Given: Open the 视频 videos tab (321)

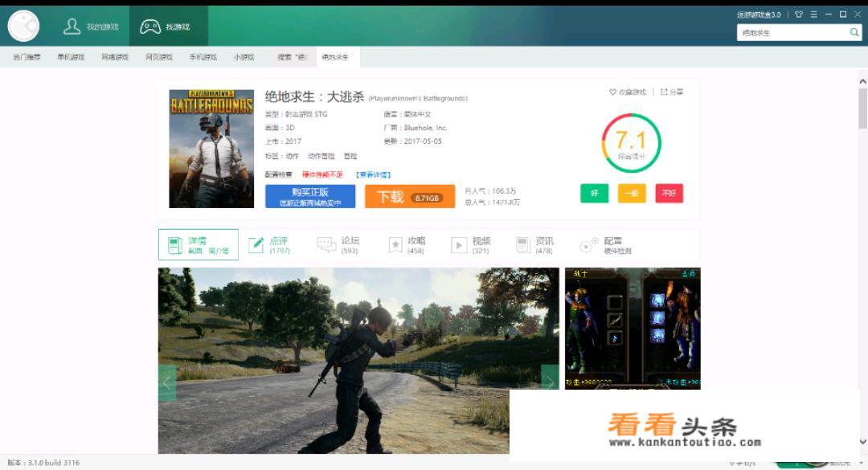Looking at the screenshot, I should pos(471,245).
